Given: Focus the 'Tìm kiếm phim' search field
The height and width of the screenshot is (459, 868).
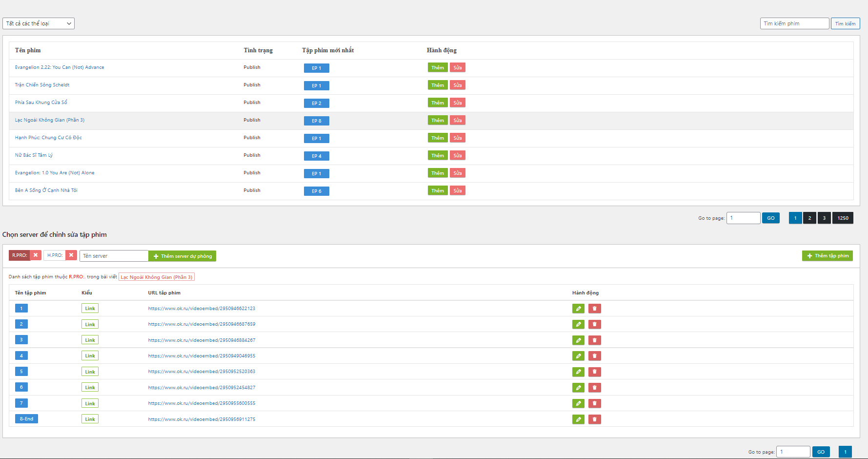Looking at the screenshot, I should 794,23.
